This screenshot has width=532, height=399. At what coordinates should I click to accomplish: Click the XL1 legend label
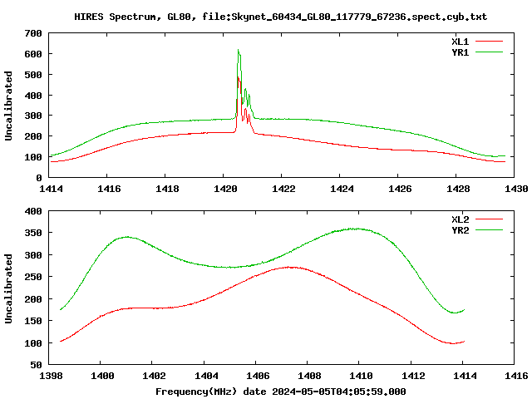coord(460,42)
